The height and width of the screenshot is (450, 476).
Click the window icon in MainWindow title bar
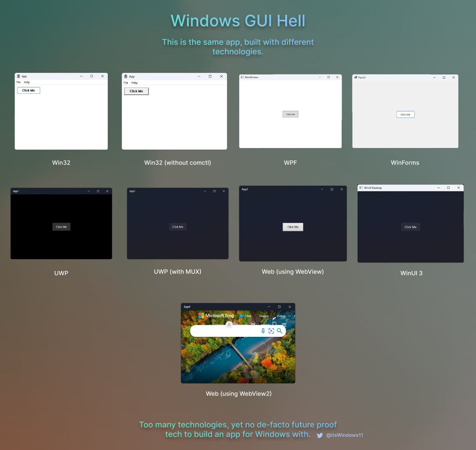(x=242, y=77)
